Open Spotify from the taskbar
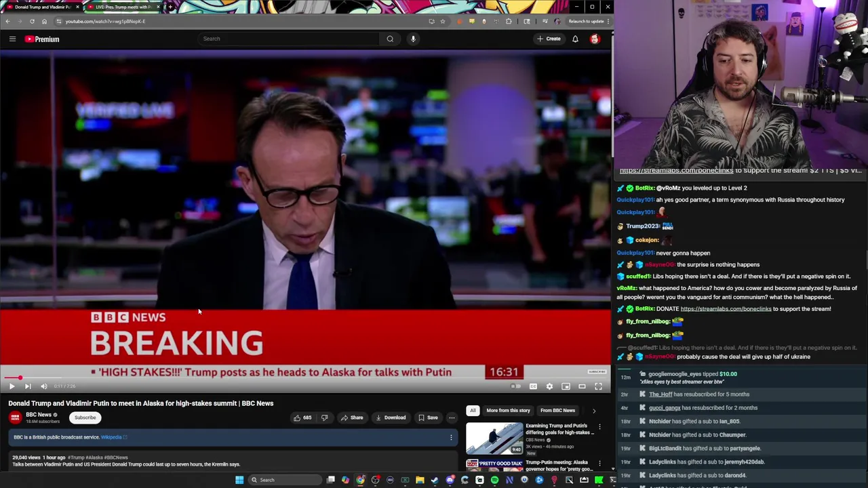This screenshot has width=868, height=488. [494, 480]
